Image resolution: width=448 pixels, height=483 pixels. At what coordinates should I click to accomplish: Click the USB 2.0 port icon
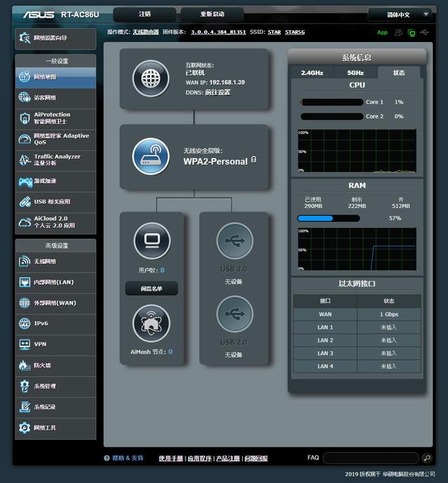click(x=234, y=314)
